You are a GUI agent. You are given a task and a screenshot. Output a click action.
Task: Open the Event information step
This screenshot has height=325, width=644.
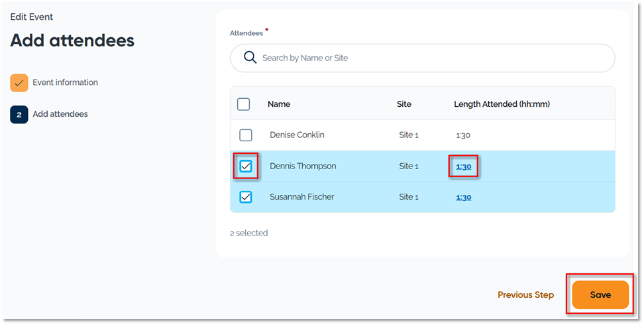point(65,83)
